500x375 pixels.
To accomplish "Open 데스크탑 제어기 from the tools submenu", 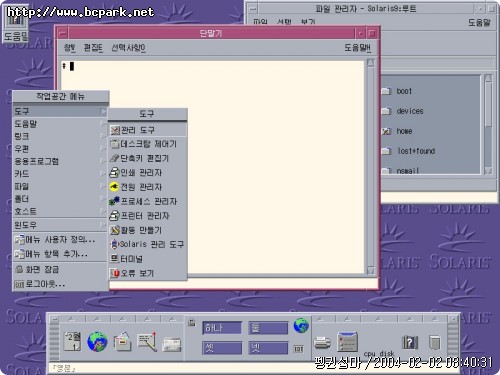I will (x=147, y=144).
